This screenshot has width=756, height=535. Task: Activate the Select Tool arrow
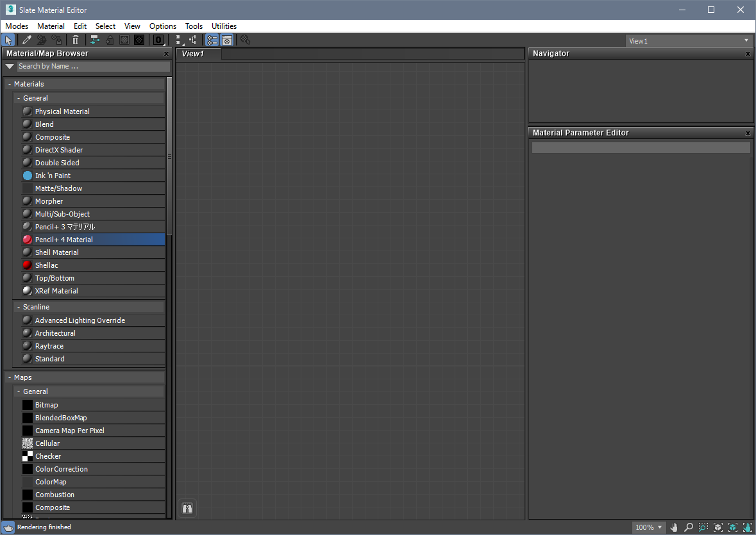tap(8, 40)
